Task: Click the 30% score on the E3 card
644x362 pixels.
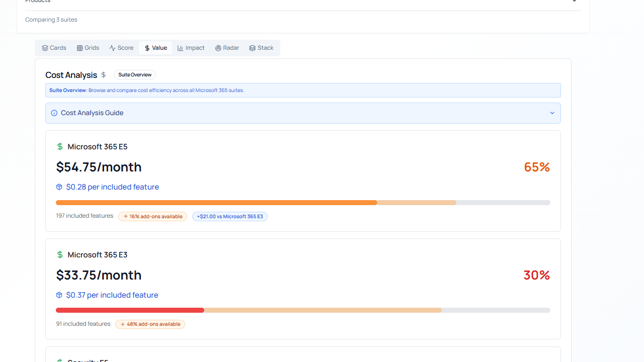Action: coord(537,275)
